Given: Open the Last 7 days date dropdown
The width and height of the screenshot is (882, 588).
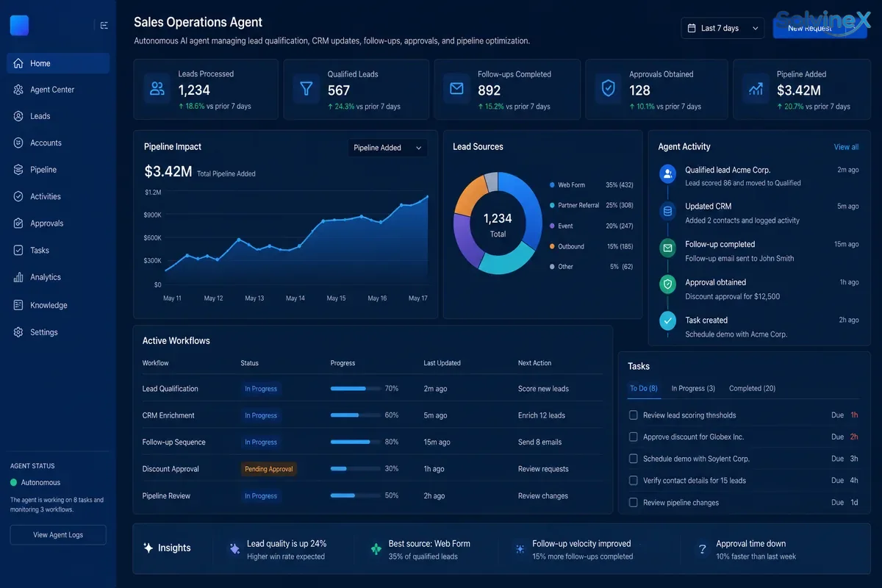Looking at the screenshot, I should (723, 28).
